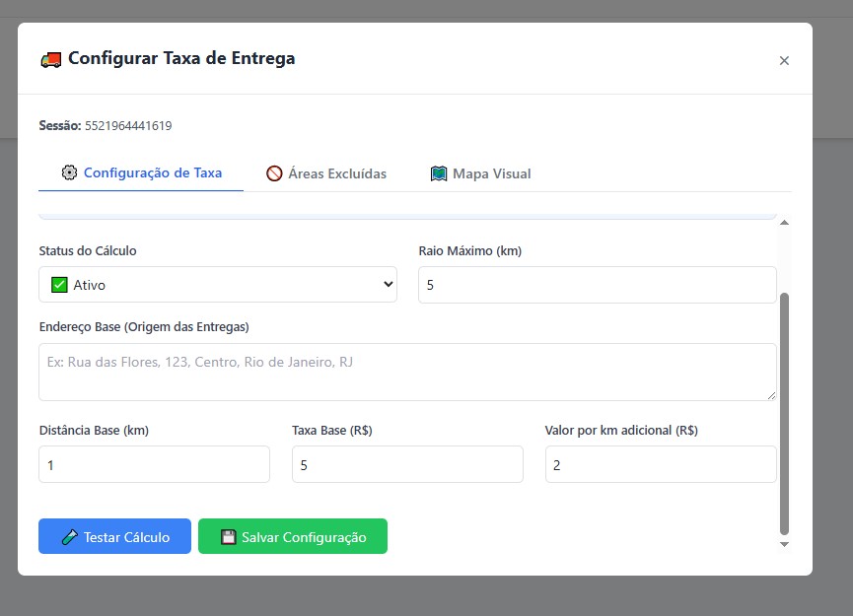
Task: Click the Taxa Base (R$) input
Action: 406,464
